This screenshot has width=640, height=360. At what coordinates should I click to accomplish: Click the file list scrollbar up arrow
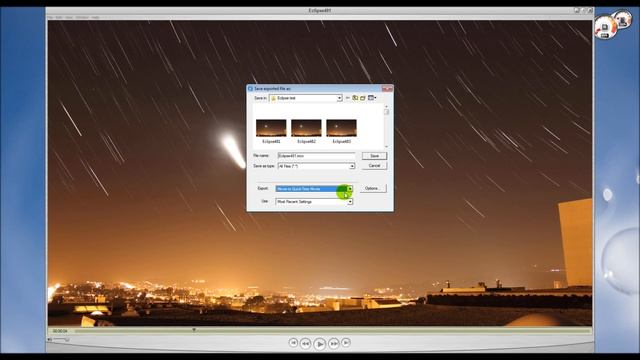pyautogui.click(x=386, y=107)
